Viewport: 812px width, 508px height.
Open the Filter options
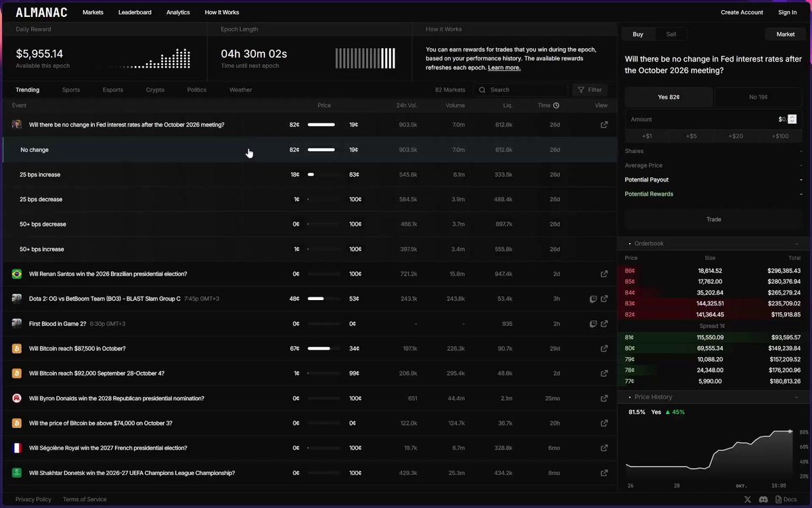(x=589, y=89)
